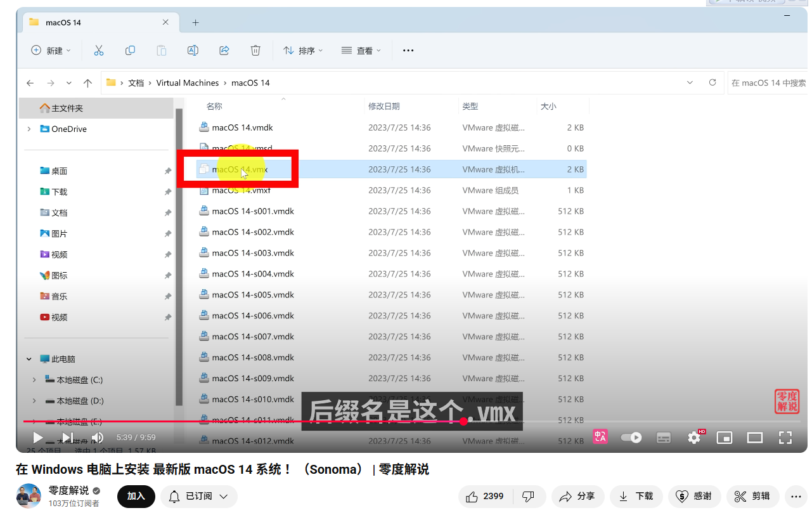
Task: Enable miniplayer mode
Action: tap(725, 437)
